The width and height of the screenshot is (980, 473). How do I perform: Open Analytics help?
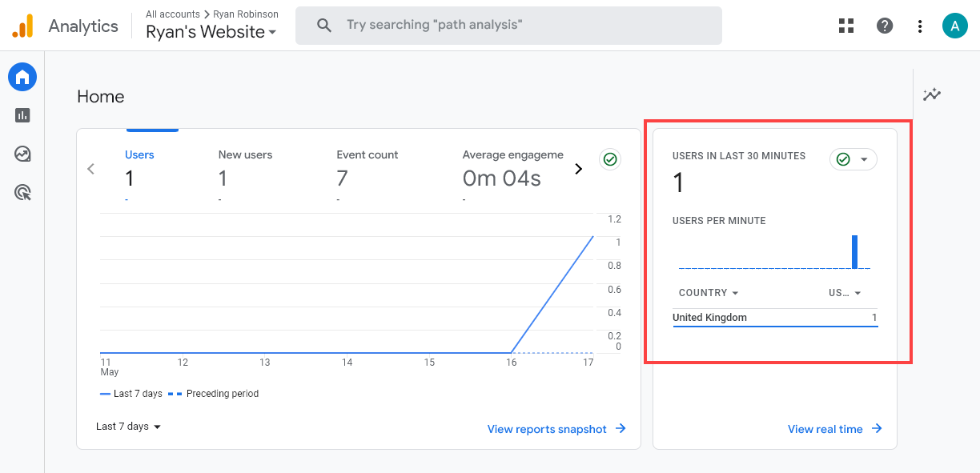click(884, 25)
